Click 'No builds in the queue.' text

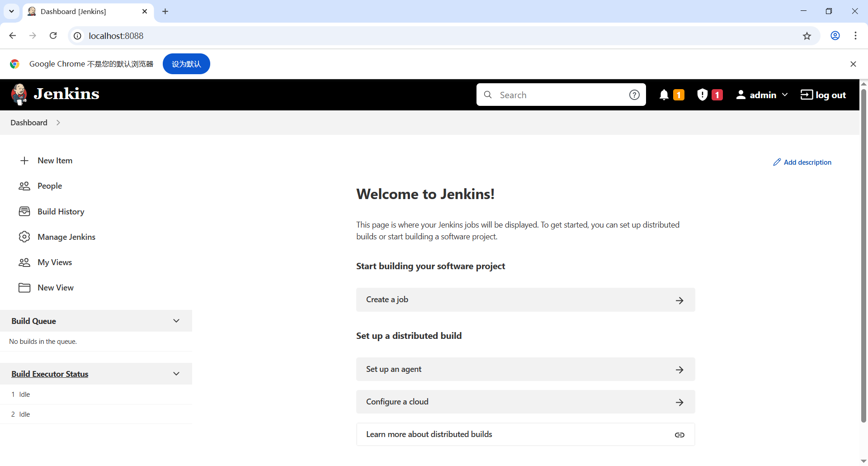(x=43, y=342)
